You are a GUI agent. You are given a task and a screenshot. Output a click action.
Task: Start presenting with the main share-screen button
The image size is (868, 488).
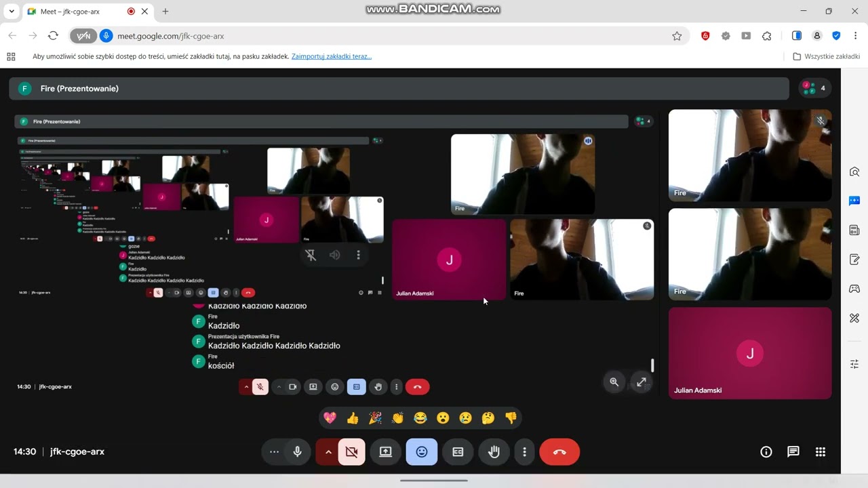[386, 452]
